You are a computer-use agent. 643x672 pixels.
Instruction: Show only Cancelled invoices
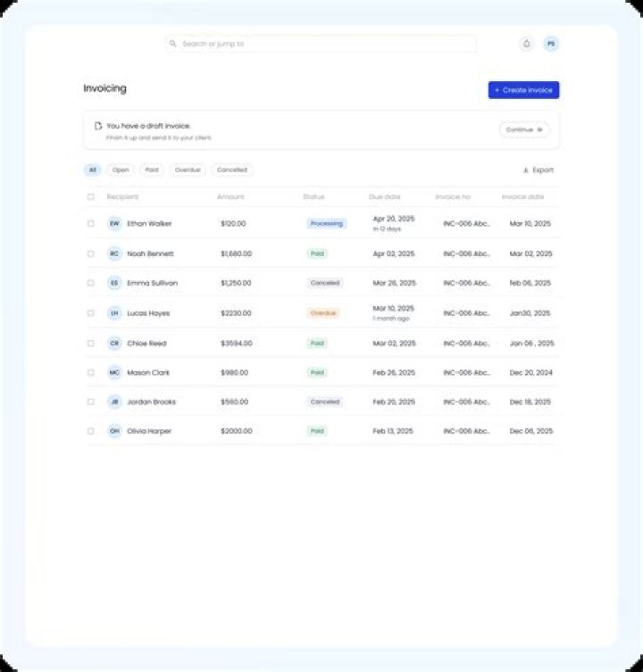[231, 170]
